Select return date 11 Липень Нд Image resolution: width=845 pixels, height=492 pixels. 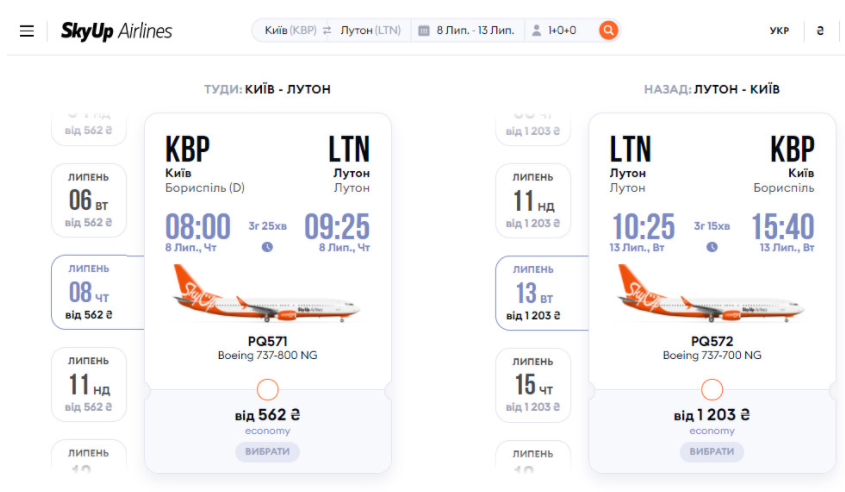[534, 200]
